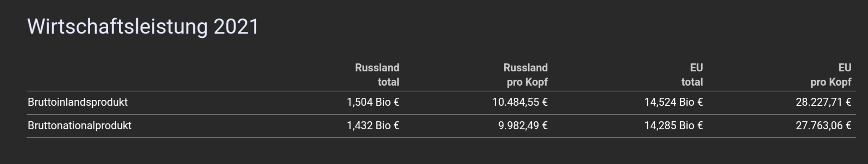The width and height of the screenshot is (868, 164).
Task: Click the 28.227,71 € cell
Action: 824,102
